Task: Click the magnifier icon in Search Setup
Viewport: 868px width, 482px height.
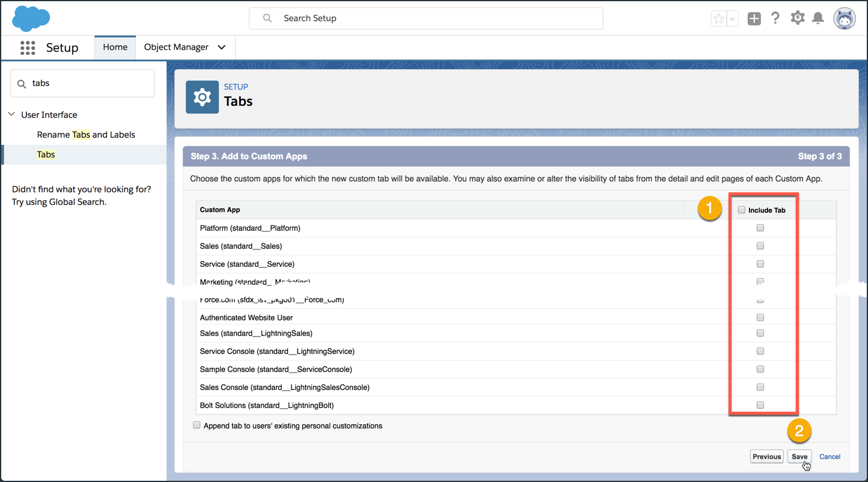Action: (x=267, y=18)
